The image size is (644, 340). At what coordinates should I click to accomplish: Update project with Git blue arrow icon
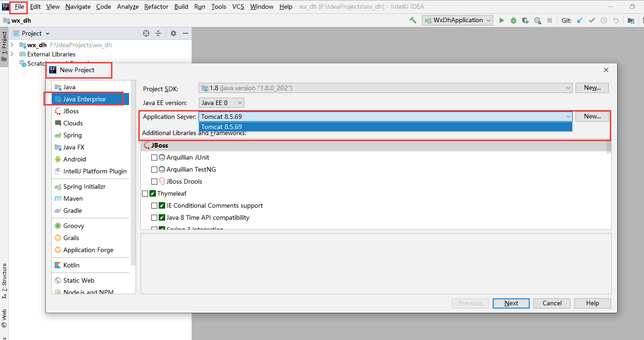coord(580,20)
